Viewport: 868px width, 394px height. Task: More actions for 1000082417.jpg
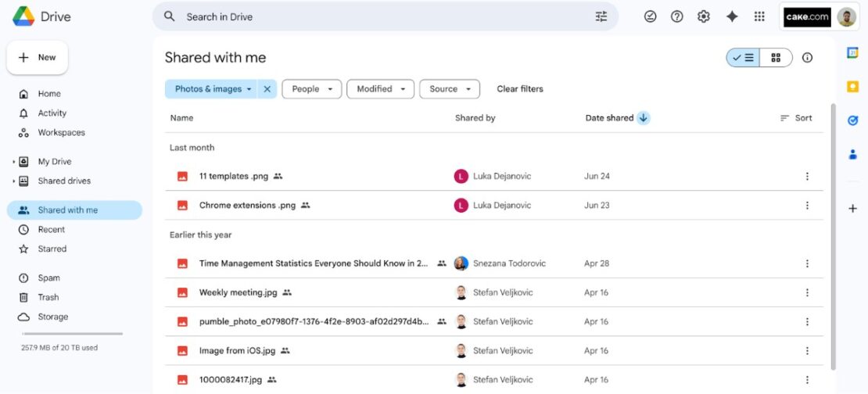click(807, 380)
